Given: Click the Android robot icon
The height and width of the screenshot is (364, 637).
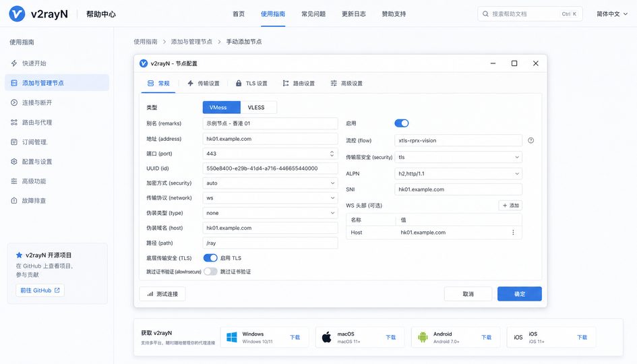Looking at the screenshot, I should coord(423,337).
